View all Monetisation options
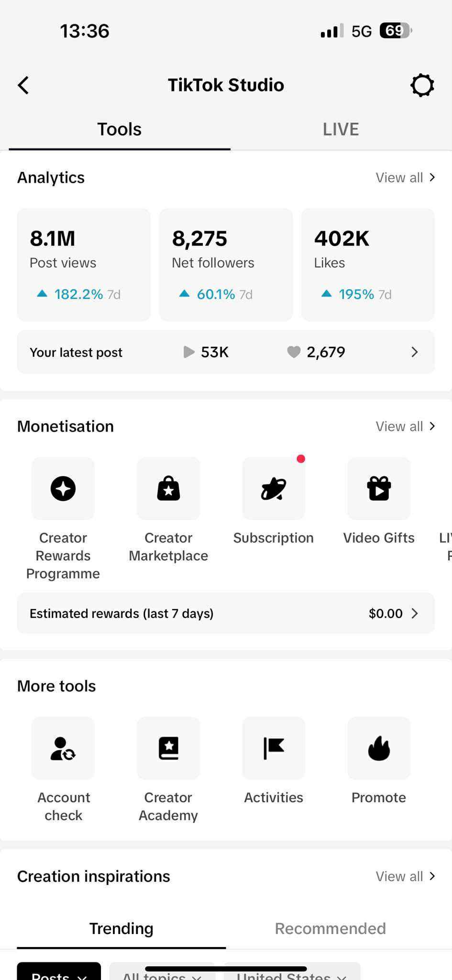452x980 pixels. click(x=405, y=426)
